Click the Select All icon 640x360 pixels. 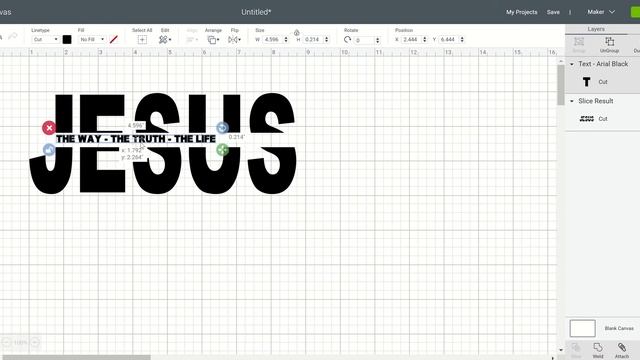coord(142,40)
